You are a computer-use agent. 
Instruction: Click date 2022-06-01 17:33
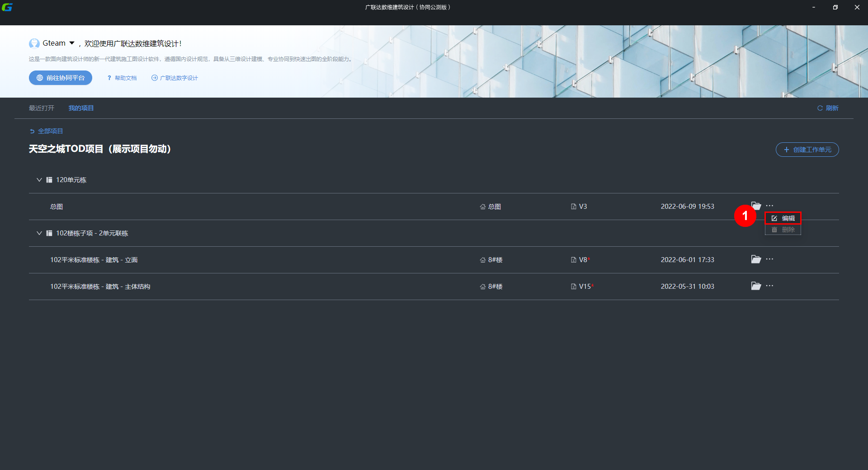(688, 260)
